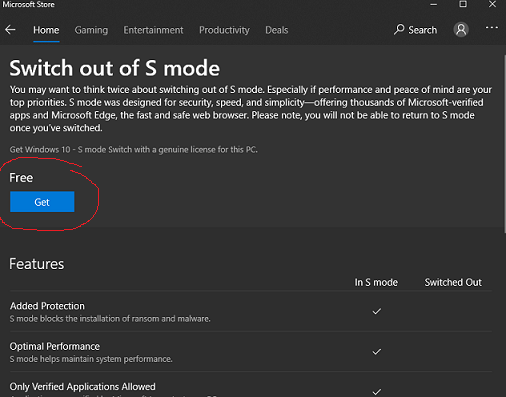Open the user account profile icon
Screen dimensions: 506x397
pos(461,30)
